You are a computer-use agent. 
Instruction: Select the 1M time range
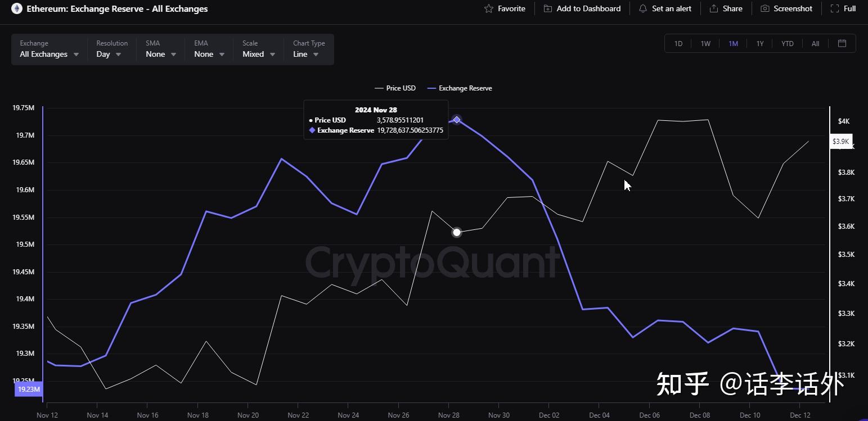pyautogui.click(x=733, y=43)
